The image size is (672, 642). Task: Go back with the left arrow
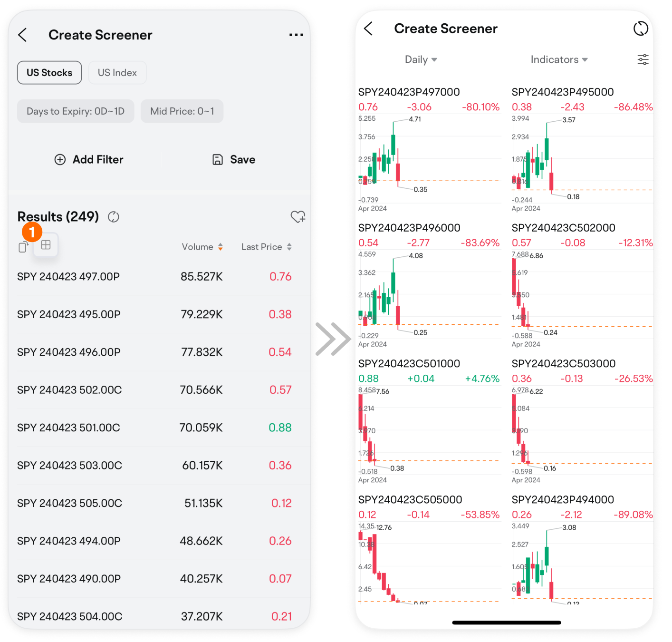(x=22, y=34)
